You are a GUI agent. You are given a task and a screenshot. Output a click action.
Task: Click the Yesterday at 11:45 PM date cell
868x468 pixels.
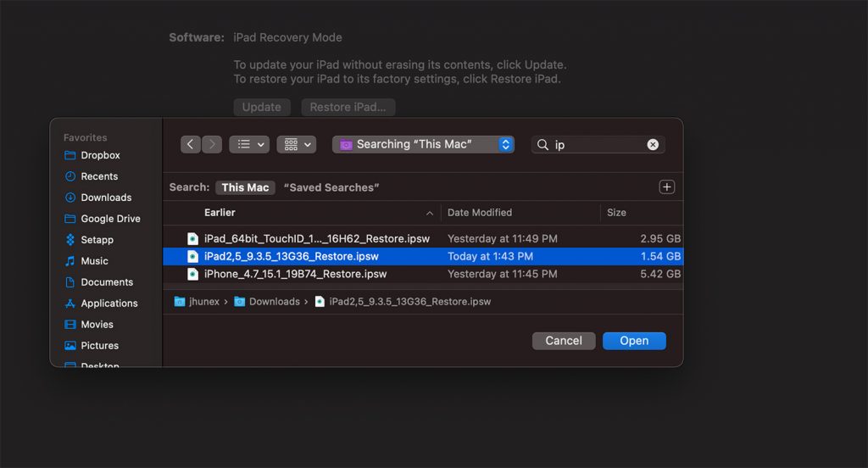point(502,274)
